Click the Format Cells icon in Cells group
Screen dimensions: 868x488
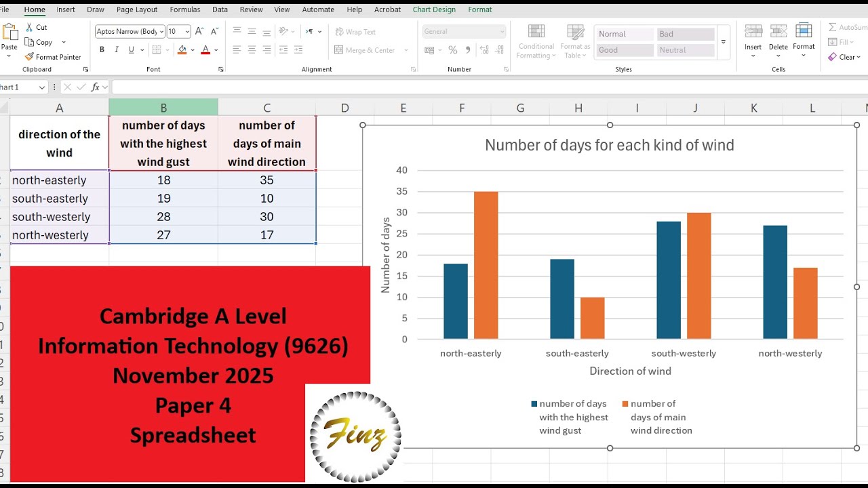(804, 31)
